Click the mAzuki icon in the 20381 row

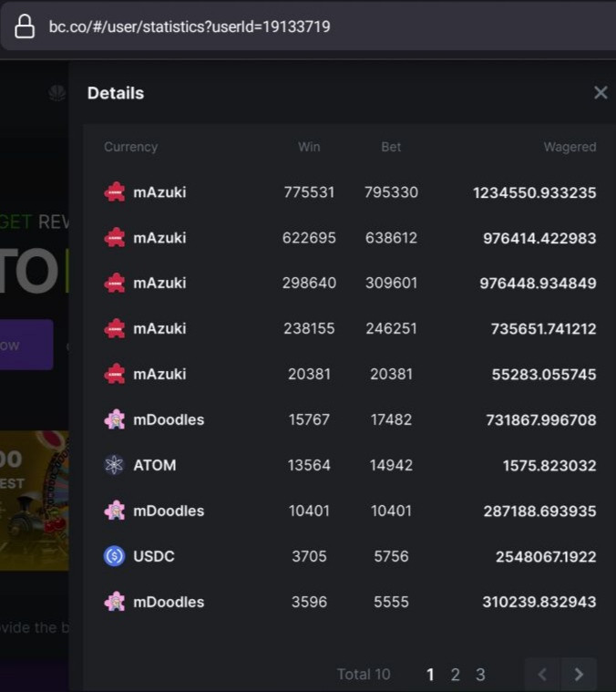pos(115,374)
